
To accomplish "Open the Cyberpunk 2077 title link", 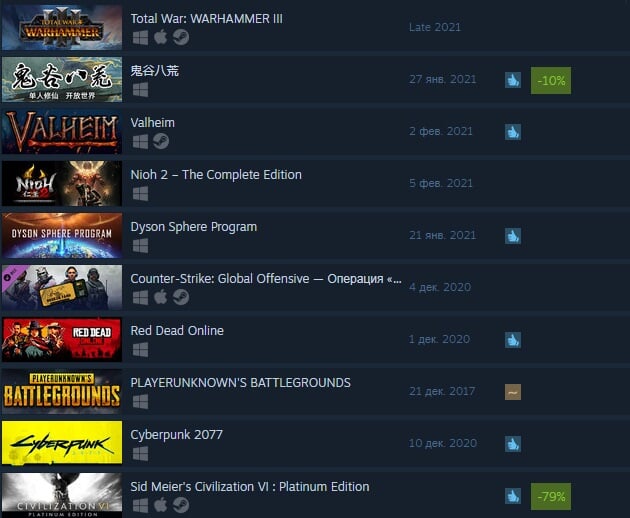I will pyautogui.click(x=176, y=435).
